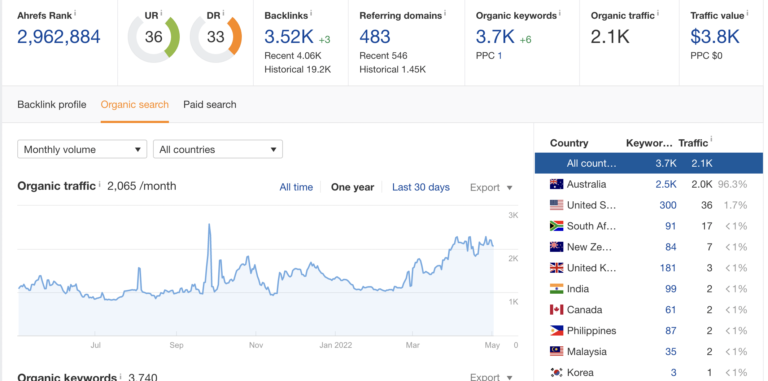Click the New Zealand flag icon
Screen dimensions: 768x381
click(556, 247)
